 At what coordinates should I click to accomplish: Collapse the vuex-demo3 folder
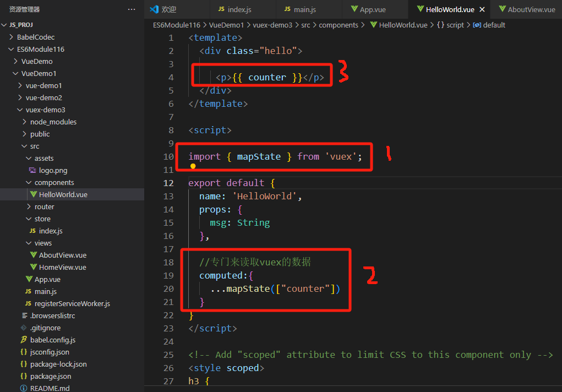tap(20, 110)
